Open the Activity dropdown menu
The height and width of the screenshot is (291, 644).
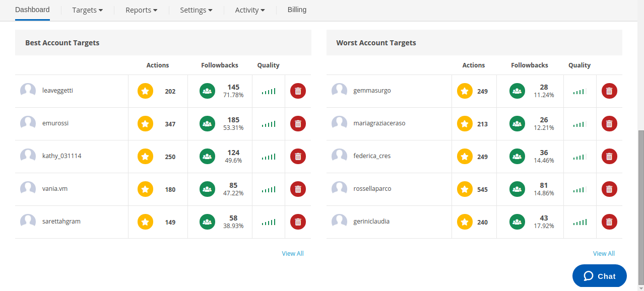pos(250,10)
